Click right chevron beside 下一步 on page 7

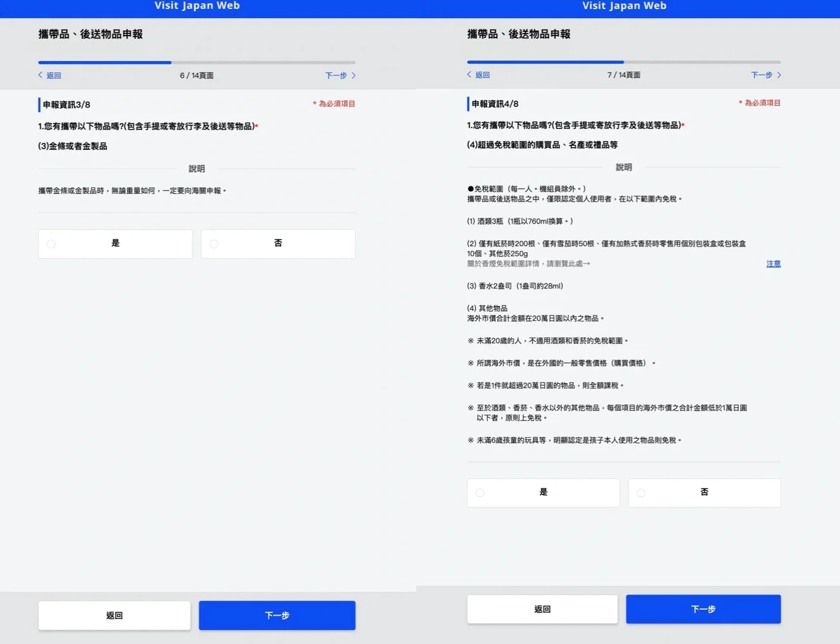(779, 75)
